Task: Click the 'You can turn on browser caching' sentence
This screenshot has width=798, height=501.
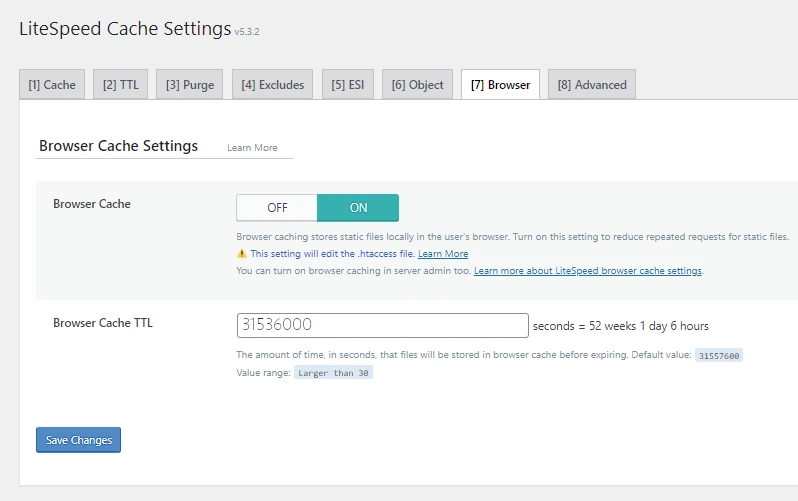Action: (354, 271)
